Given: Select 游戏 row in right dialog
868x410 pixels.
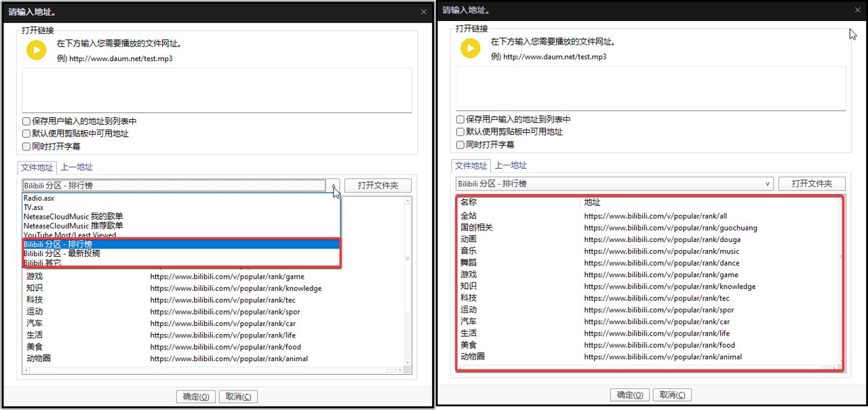Looking at the screenshot, I should [648, 274].
